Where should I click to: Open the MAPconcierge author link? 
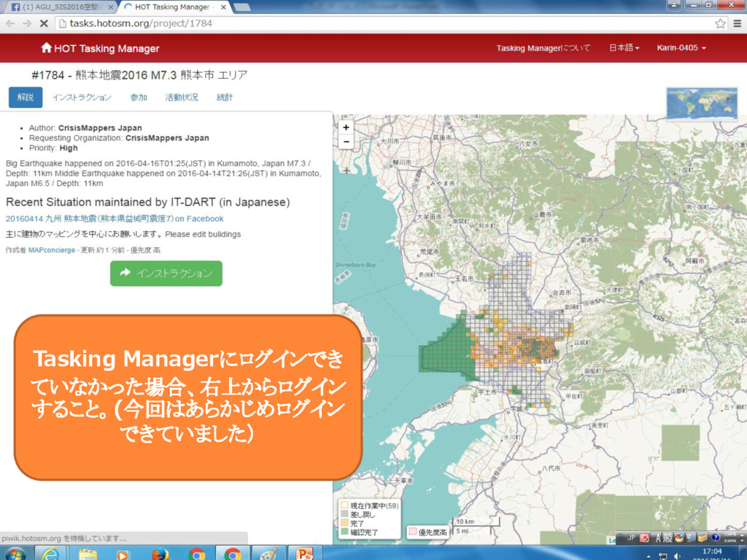point(52,250)
